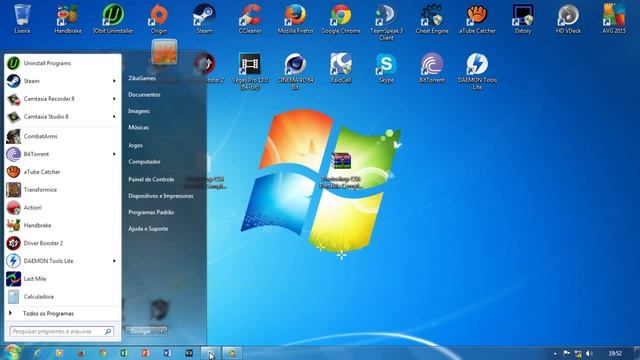Click the 19:52 taskbar clock
This screenshot has height=360, width=640.
coord(615,353)
